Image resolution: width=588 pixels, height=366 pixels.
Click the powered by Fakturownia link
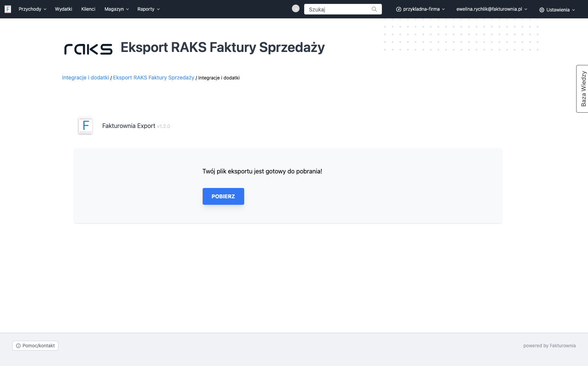pyautogui.click(x=549, y=346)
